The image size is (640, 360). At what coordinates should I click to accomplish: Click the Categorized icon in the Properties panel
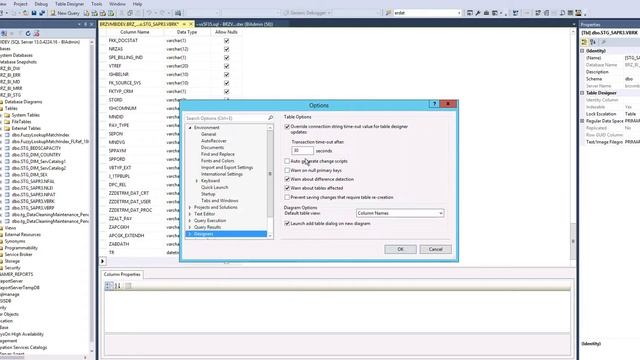pyautogui.click(x=584, y=42)
